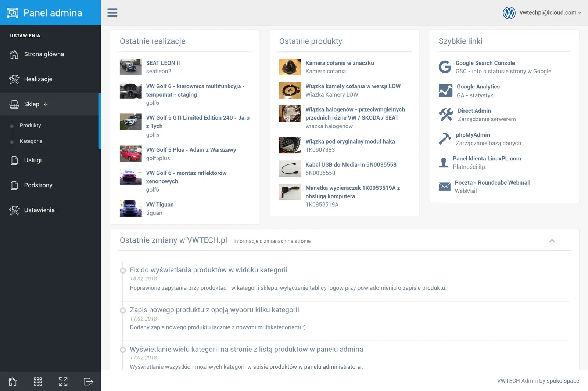Collapse the Ostatnie zmiany panel chevron
The height and width of the screenshot is (391, 588).
(x=552, y=241)
